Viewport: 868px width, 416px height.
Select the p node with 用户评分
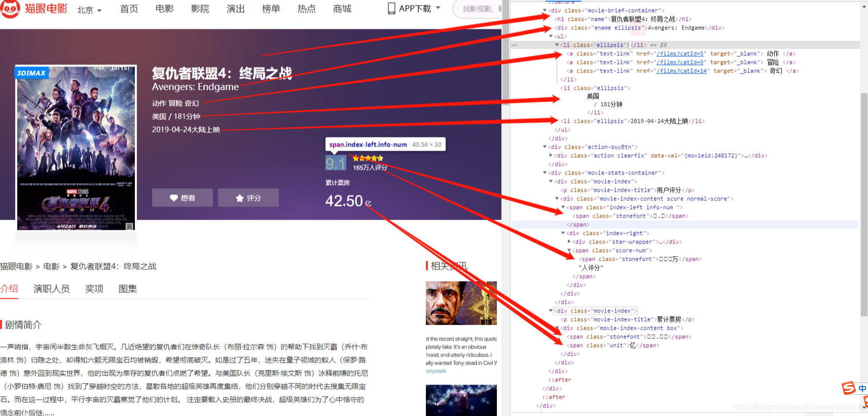628,190
